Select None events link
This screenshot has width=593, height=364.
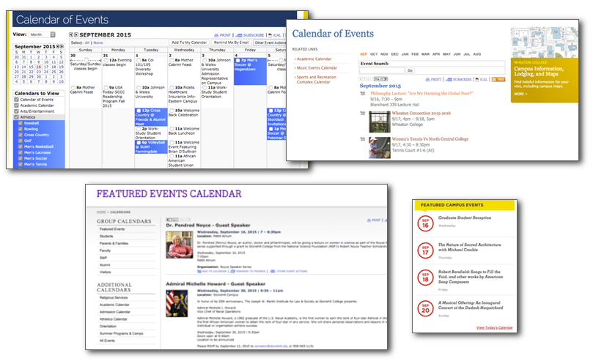[98, 42]
